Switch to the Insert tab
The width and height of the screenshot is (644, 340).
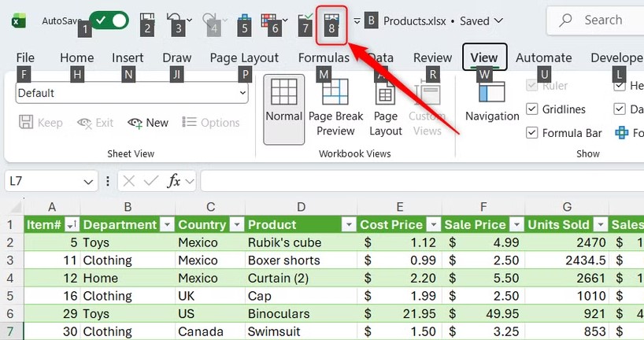point(128,58)
